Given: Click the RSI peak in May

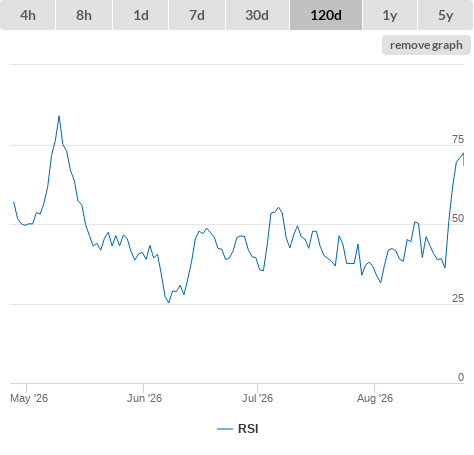Looking at the screenshot, I should (59, 116).
